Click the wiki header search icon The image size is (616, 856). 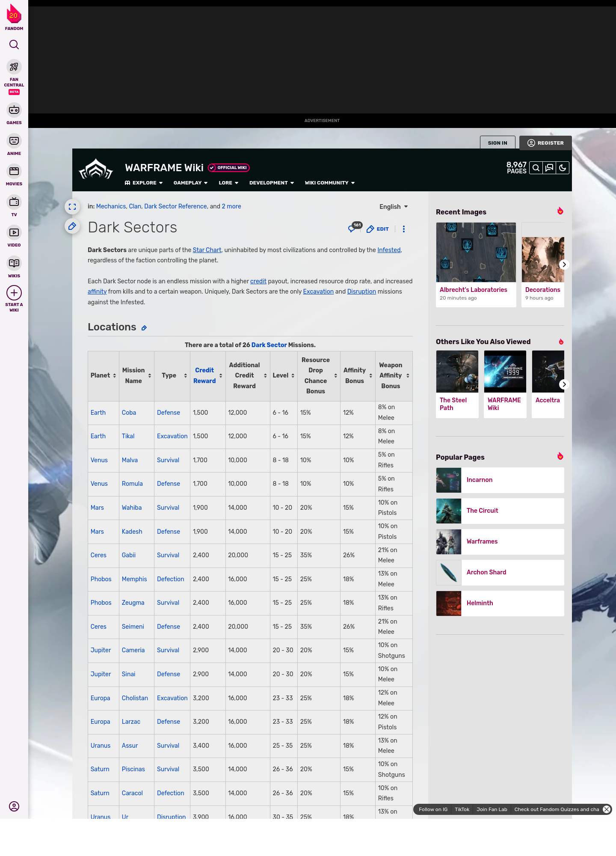pyautogui.click(x=536, y=168)
